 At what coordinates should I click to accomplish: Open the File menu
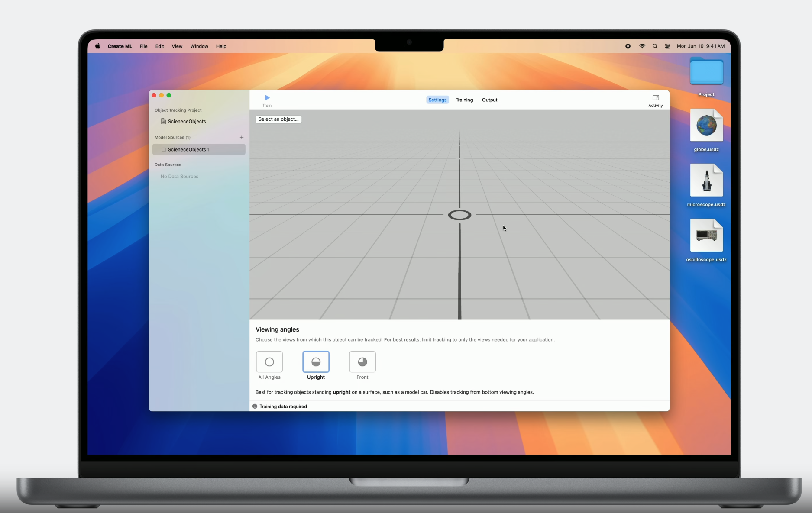click(143, 46)
